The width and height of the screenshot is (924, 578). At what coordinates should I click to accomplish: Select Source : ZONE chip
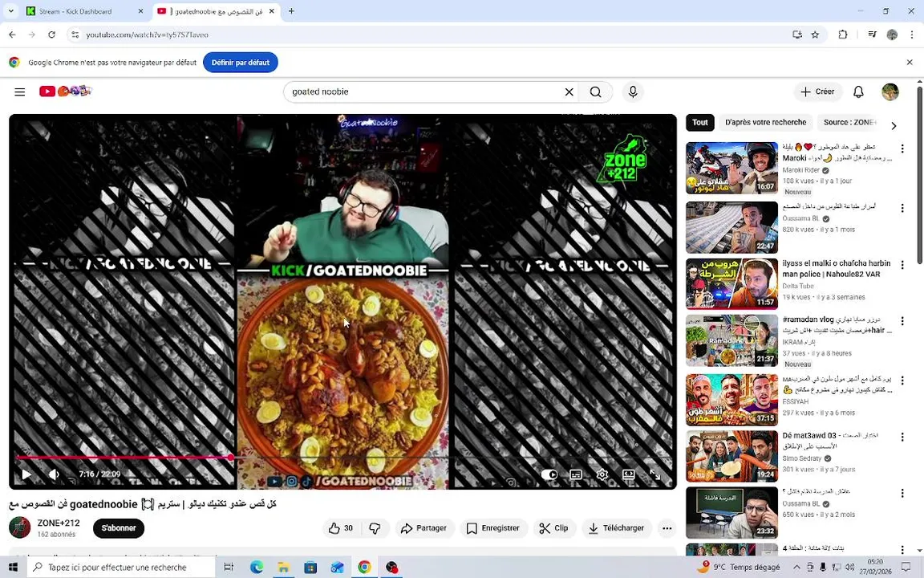click(x=849, y=122)
